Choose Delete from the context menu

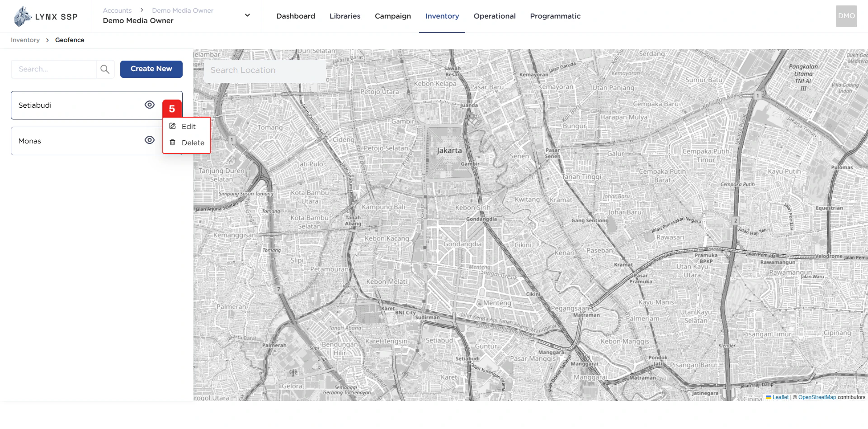(187, 143)
